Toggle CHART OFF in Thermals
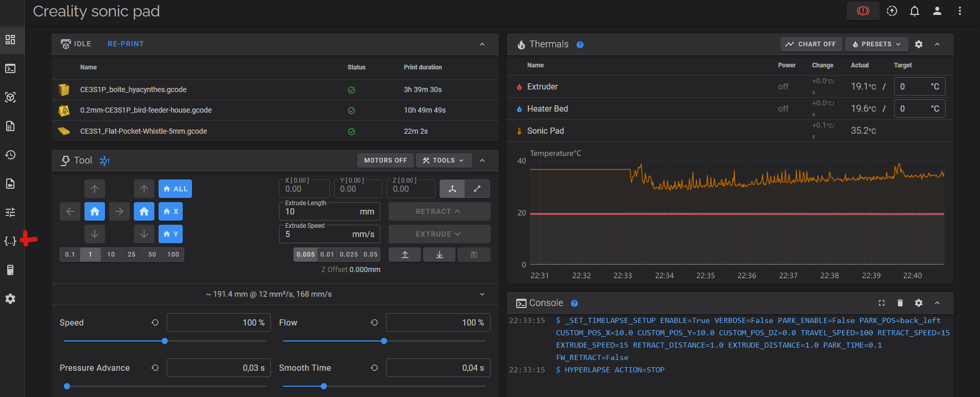This screenshot has width=980, height=397. tap(811, 44)
